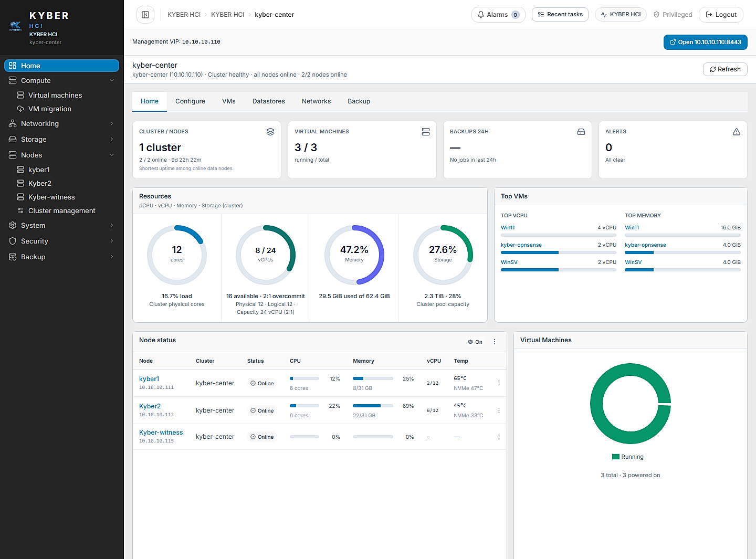Open the Kyber2 node link in table
The height and width of the screenshot is (559, 756).
[x=150, y=406]
